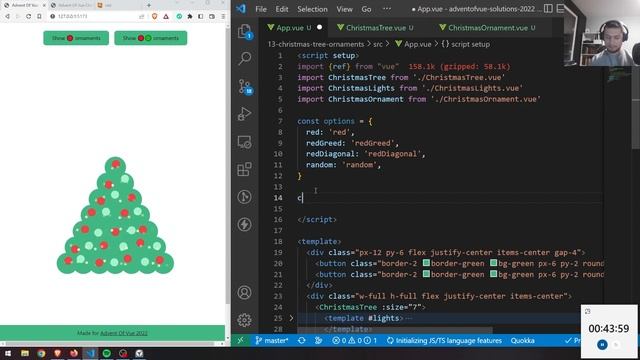640x360 pixels.
Task: Click the Show red ornaments button
Action: pyautogui.click(x=76, y=38)
